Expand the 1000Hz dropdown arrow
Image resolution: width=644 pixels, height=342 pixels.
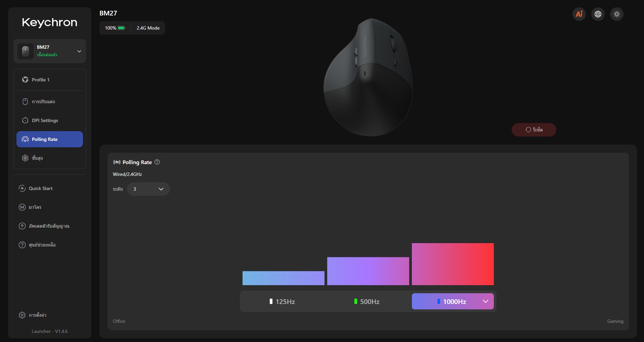(485, 301)
